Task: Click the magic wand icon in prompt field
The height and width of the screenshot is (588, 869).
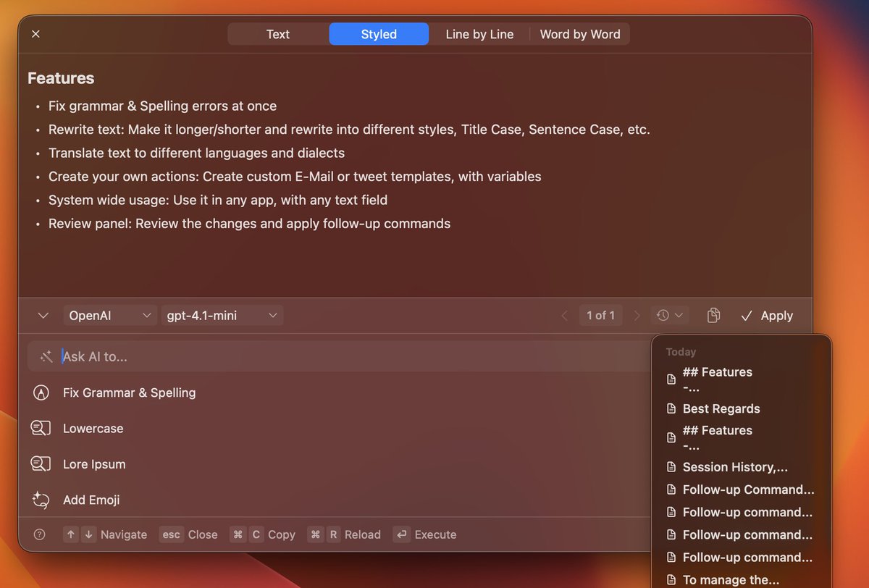Action: tap(46, 356)
